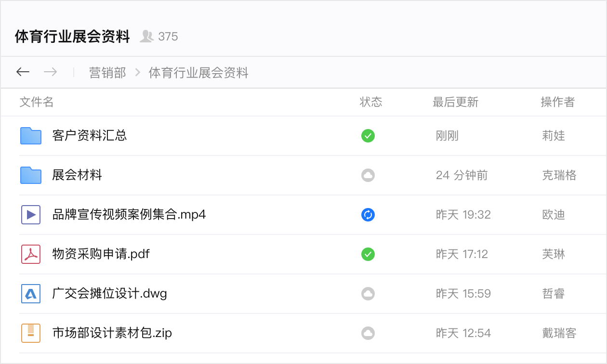The height and width of the screenshot is (364, 607).
Task: Click the 展会材料 folder icon
Action: coord(31,175)
